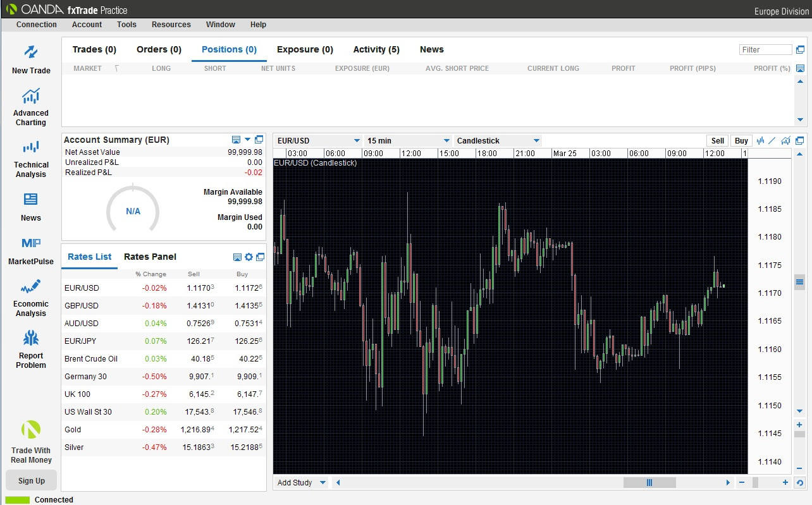Open the Window menu
812x505 pixels.
click(220, 25)
